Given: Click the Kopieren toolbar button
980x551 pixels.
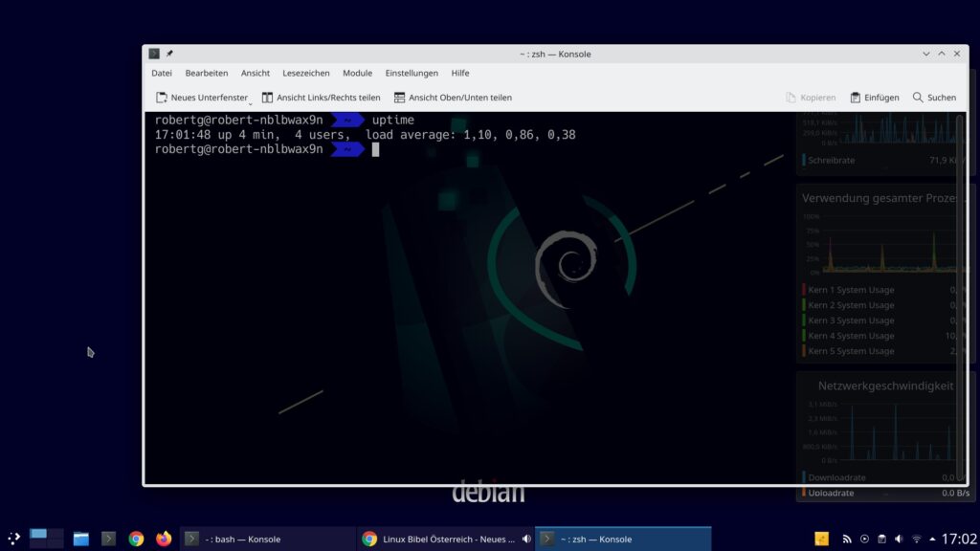Looking at the screenshot, I should point(811,98).
